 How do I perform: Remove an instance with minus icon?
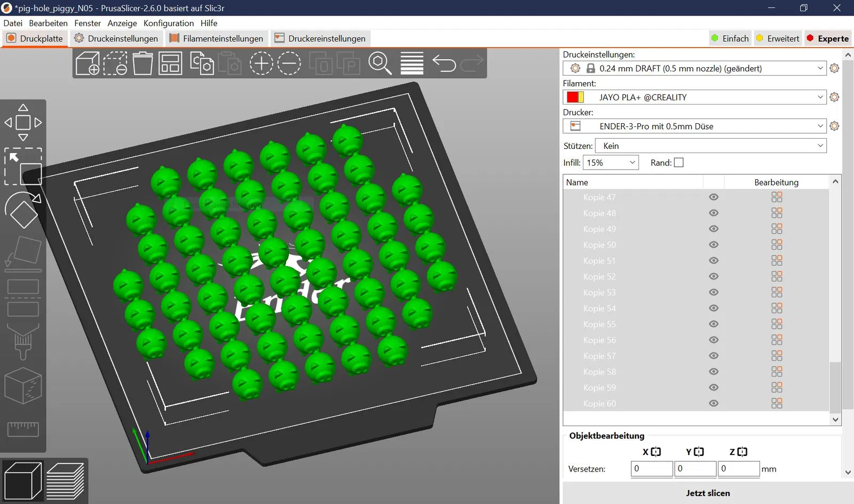tap(289, 63)
